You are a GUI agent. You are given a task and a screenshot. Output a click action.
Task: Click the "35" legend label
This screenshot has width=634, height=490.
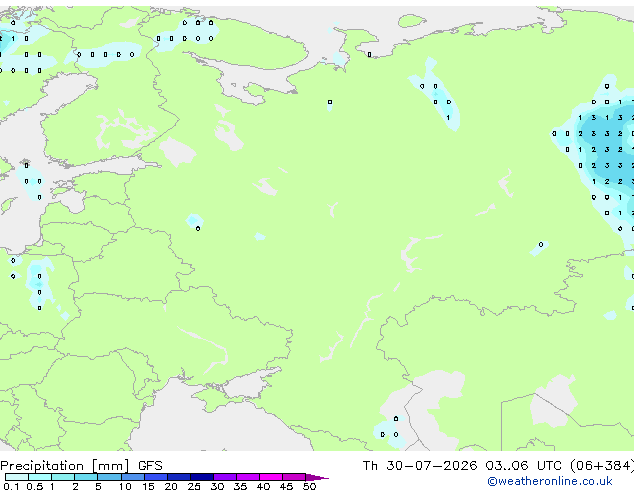tap(240, 486)
